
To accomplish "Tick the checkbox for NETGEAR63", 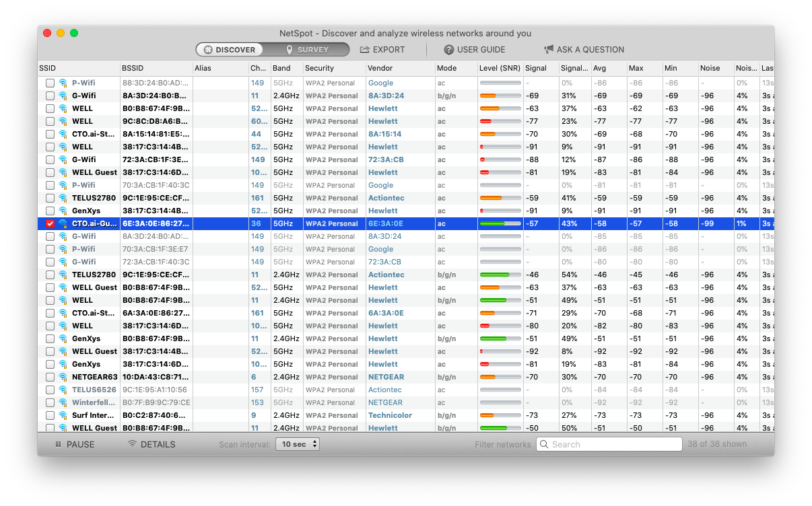I will click(x=50, y=377).
